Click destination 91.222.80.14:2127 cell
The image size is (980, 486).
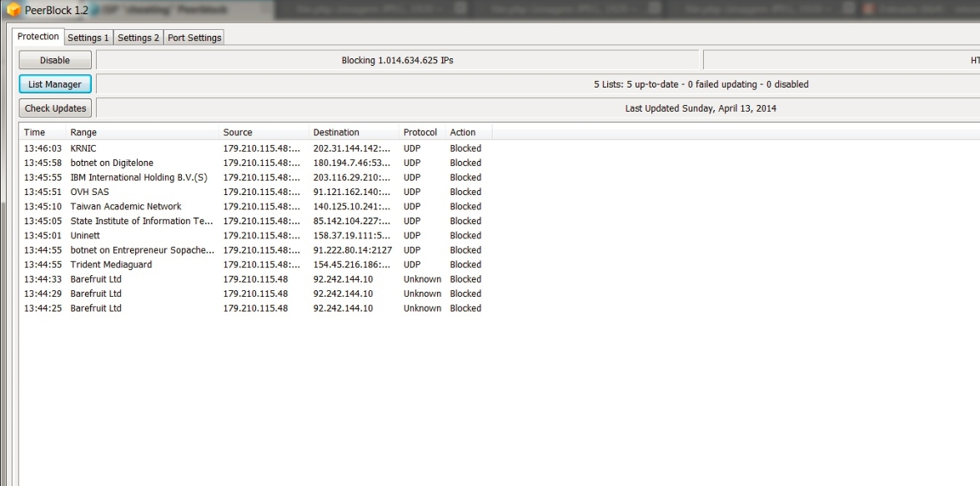(353, 250)
